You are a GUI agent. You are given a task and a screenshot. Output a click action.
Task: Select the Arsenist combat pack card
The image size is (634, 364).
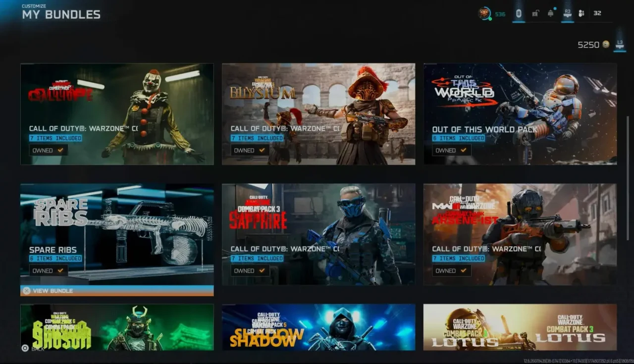coord(520,234)
